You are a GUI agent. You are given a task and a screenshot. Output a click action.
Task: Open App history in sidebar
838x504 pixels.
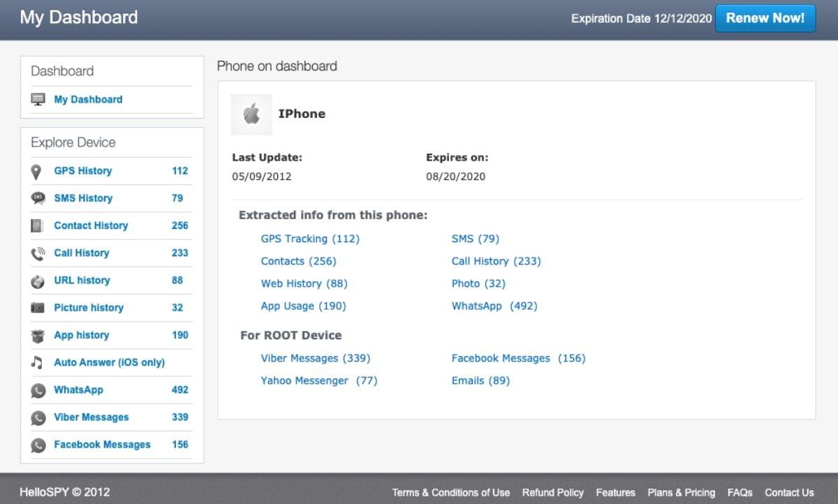[82, 334]
